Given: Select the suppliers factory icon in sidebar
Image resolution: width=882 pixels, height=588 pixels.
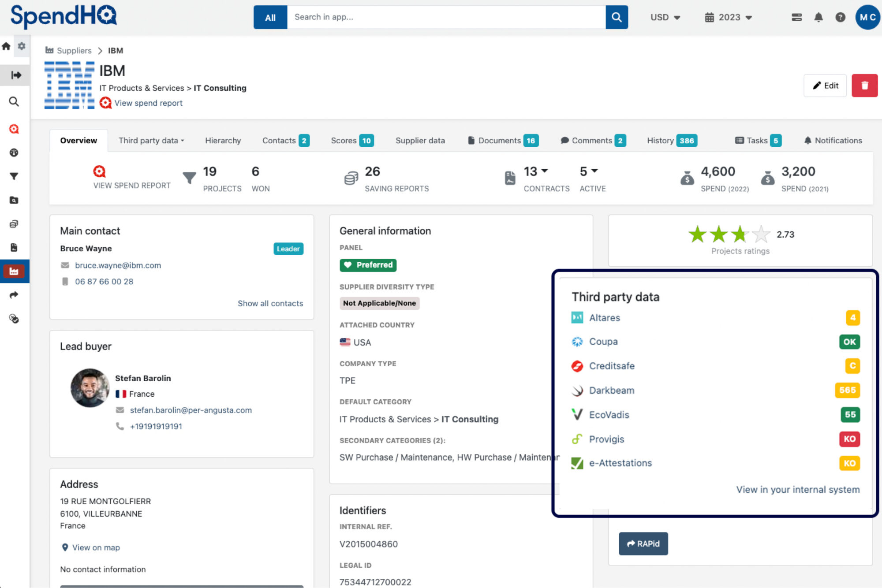Looking at the screenshot, I should click(x=15, y=271).
